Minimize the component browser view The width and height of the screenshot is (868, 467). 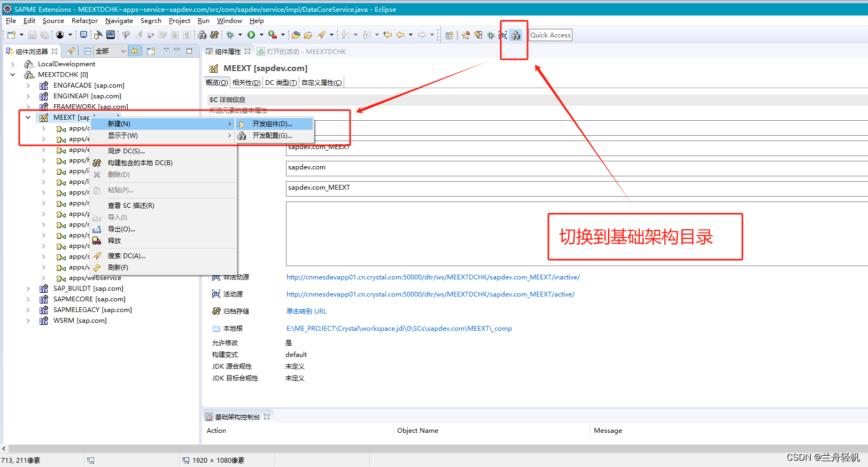177,50
